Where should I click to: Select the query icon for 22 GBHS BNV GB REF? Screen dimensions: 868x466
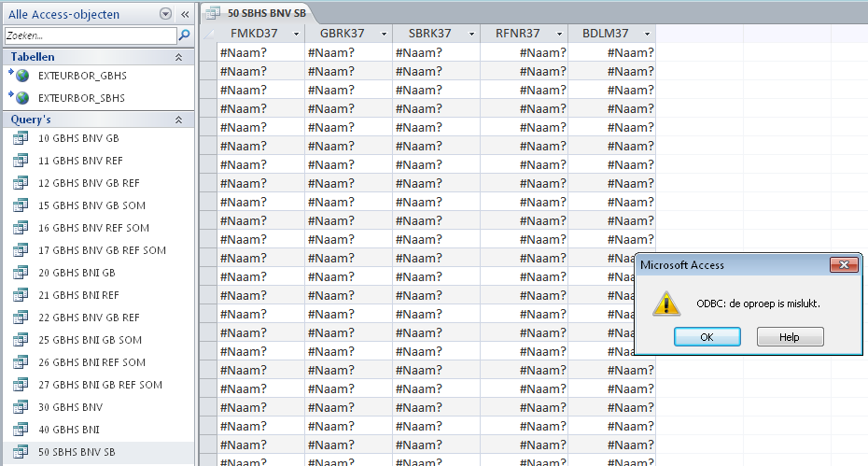(21, 318)
